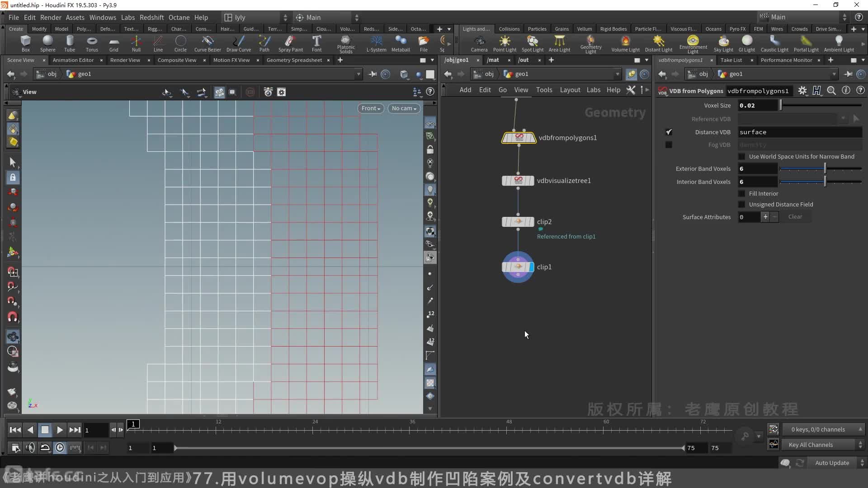The image size is (868, 488).
Task: Enable the Fill Interior checkbox
Action: point(741,193)
